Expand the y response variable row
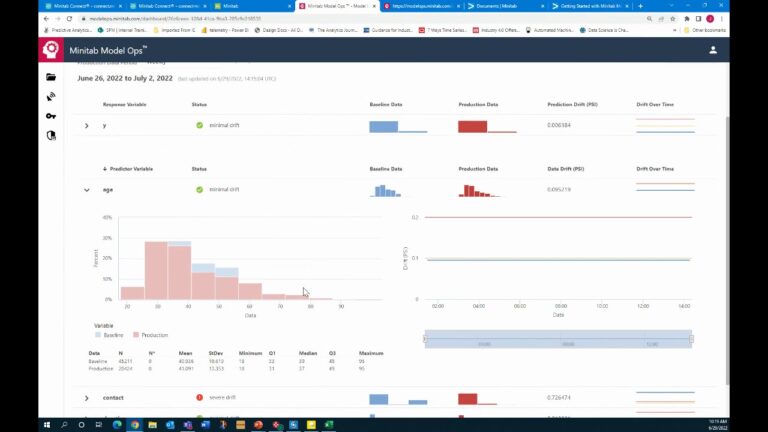The image size is (768, 432). point(87,126)
